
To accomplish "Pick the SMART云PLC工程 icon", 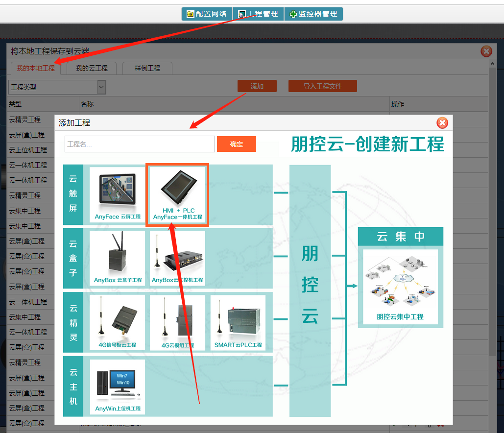I will 238,322.
